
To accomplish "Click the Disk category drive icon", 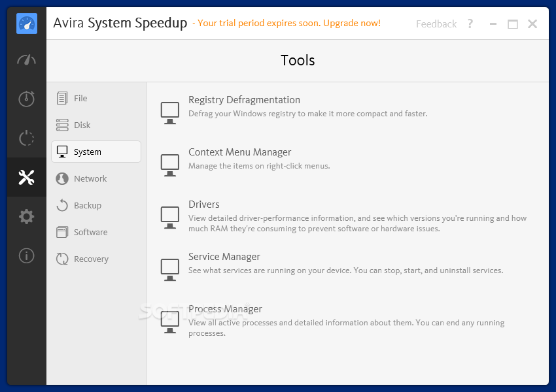I will pyautogui.click(x=62, y=125).
